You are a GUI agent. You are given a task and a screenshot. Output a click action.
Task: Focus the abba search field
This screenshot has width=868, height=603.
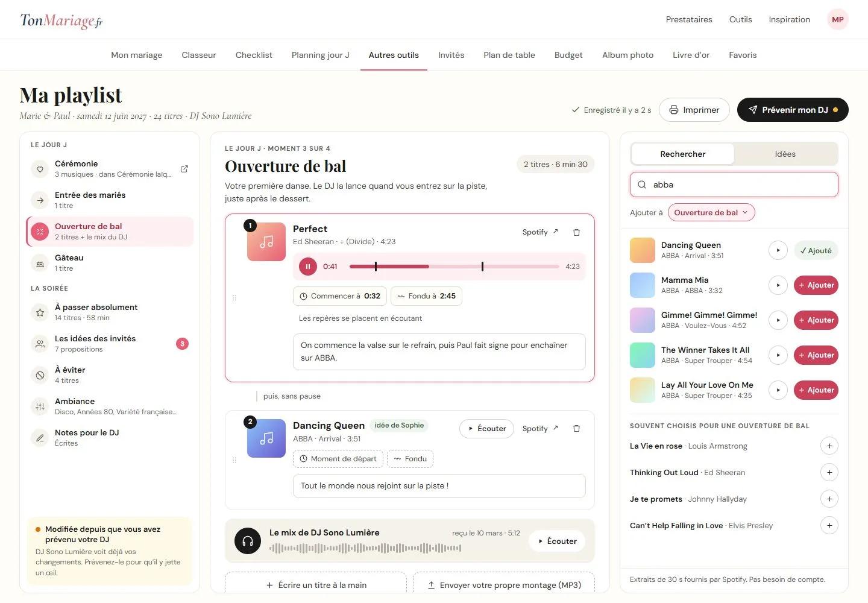(734, 185)
